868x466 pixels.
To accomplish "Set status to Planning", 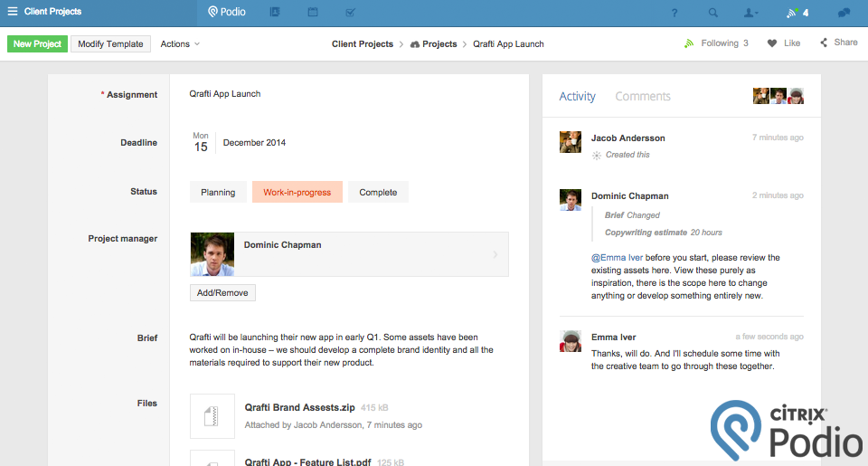I will [x=218, y=192].
